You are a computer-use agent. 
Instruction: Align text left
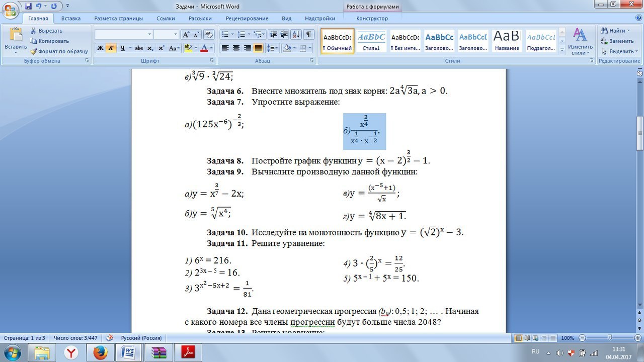click(x=225, y=48)
